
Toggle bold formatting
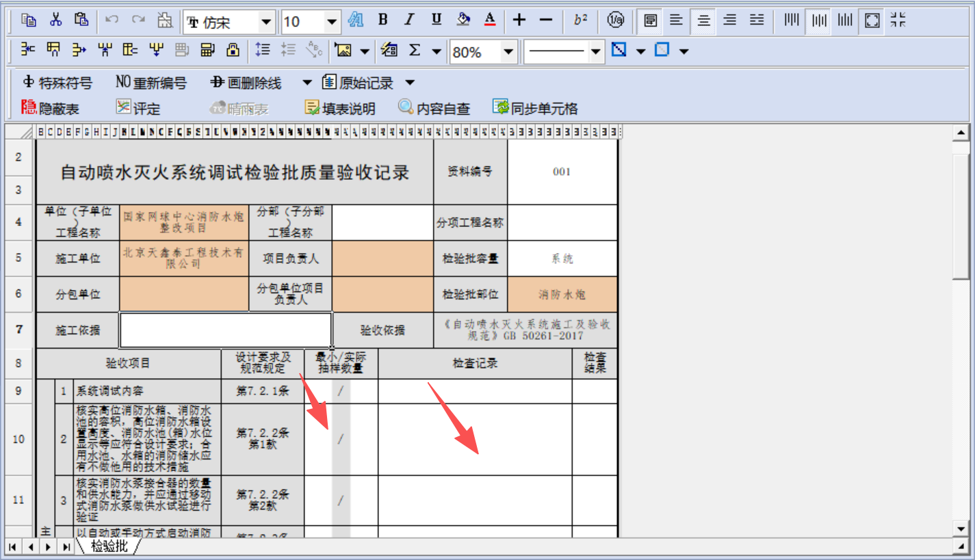click(383, 21)
